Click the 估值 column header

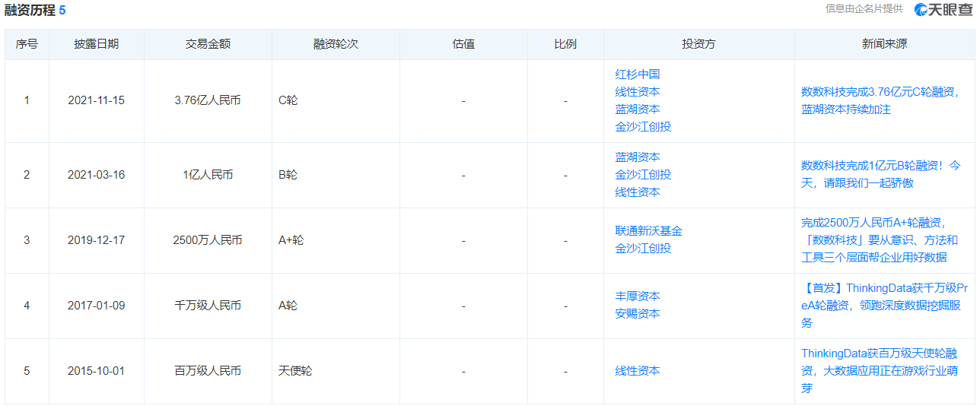tap(463, 44)
